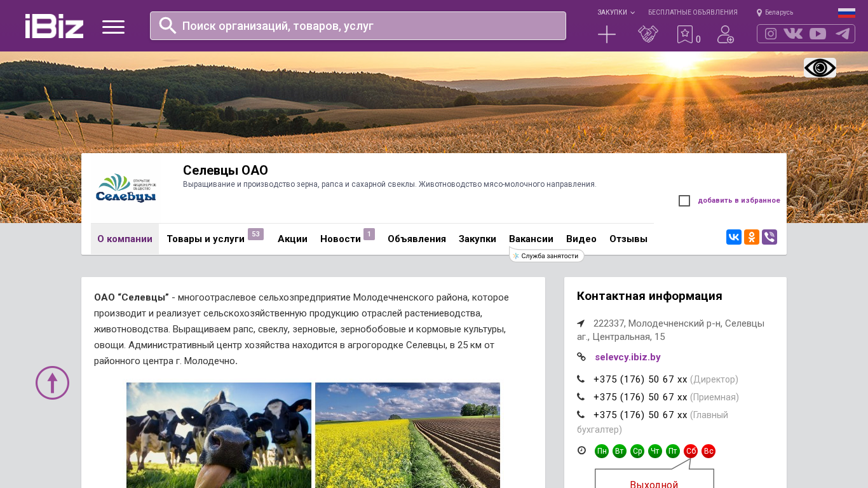Click the 'Служба занятости' badge
This screenshot has width=868, height=488.
547,255
